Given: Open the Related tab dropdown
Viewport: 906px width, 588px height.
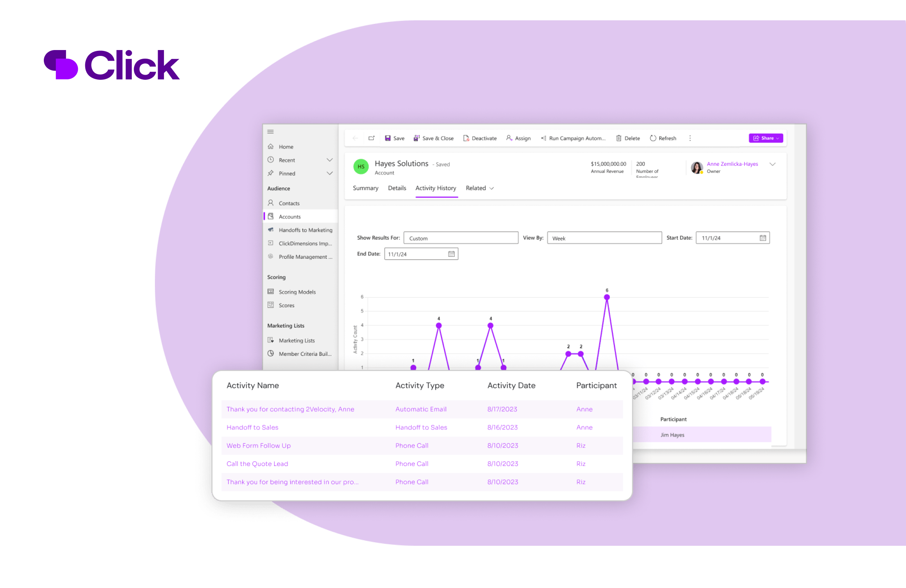Looking at the screenshot, I should [x=480, y=188].
